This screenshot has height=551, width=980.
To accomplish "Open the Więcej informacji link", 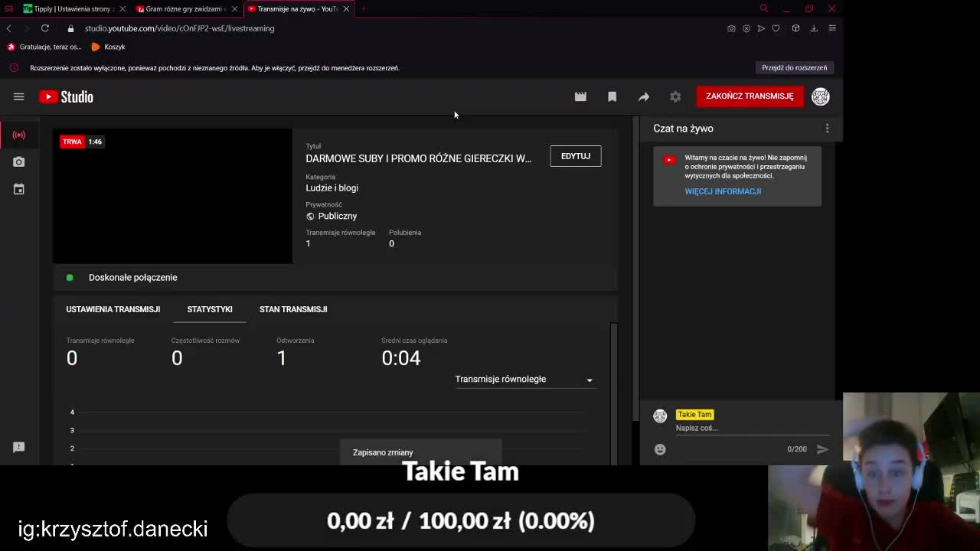I will point(723,191).
